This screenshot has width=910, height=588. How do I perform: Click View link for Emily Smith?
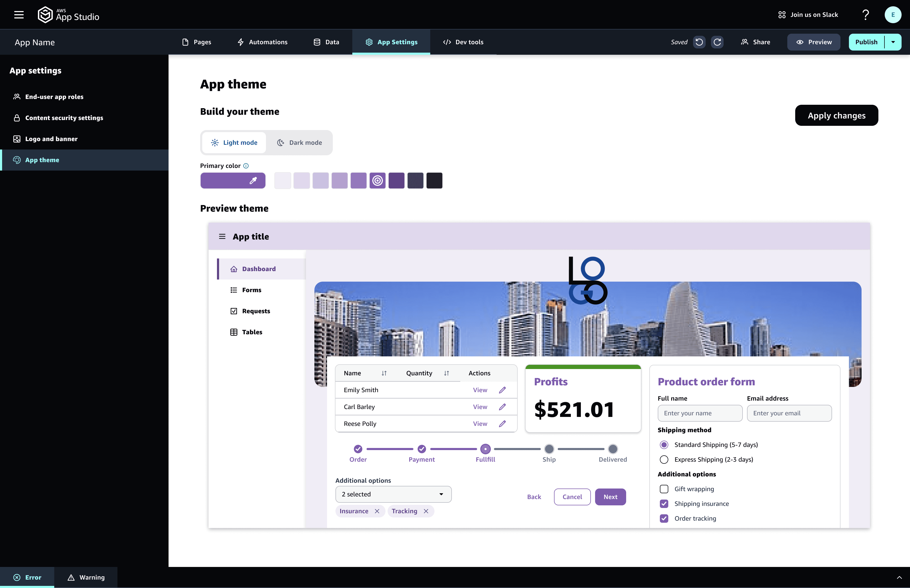[x=480, y=390]
